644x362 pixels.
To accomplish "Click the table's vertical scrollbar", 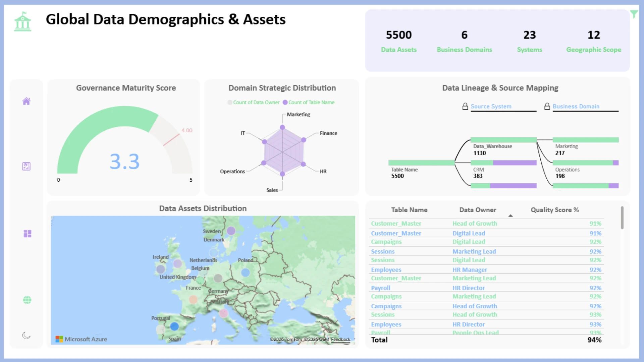I will coord(622,218).
